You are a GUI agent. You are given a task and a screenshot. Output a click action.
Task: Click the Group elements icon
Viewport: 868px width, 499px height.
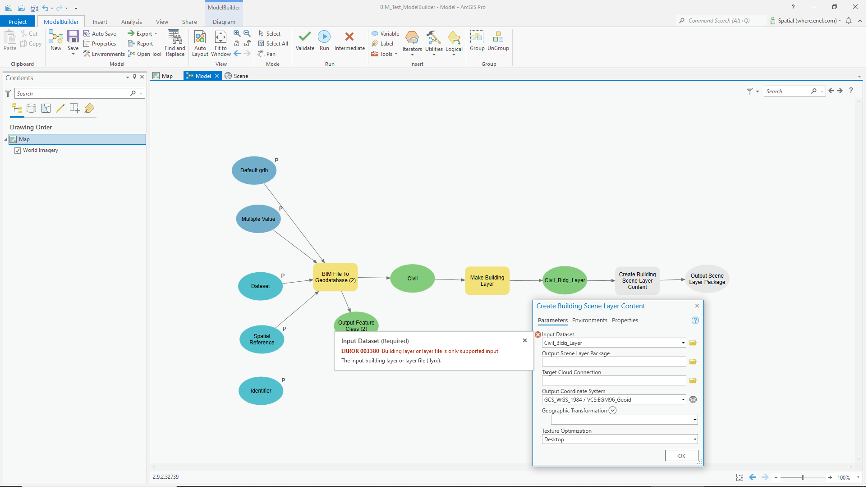[x=478, y=37]
